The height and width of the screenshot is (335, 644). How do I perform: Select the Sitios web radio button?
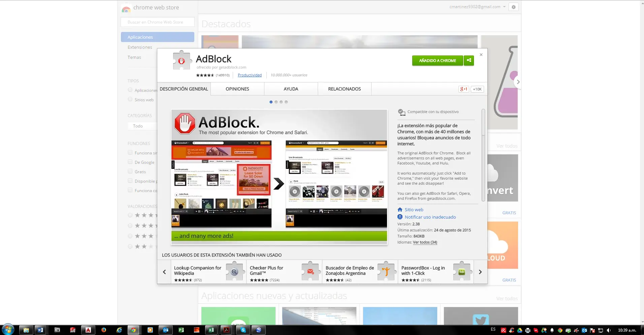[x=130, y=99]
